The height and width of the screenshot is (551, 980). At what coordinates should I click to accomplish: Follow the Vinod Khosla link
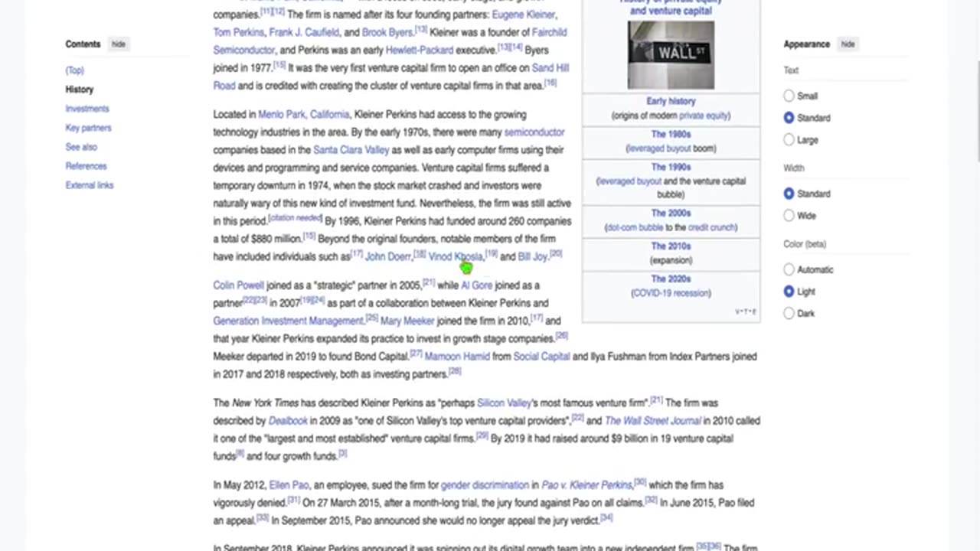pos(456,257)
